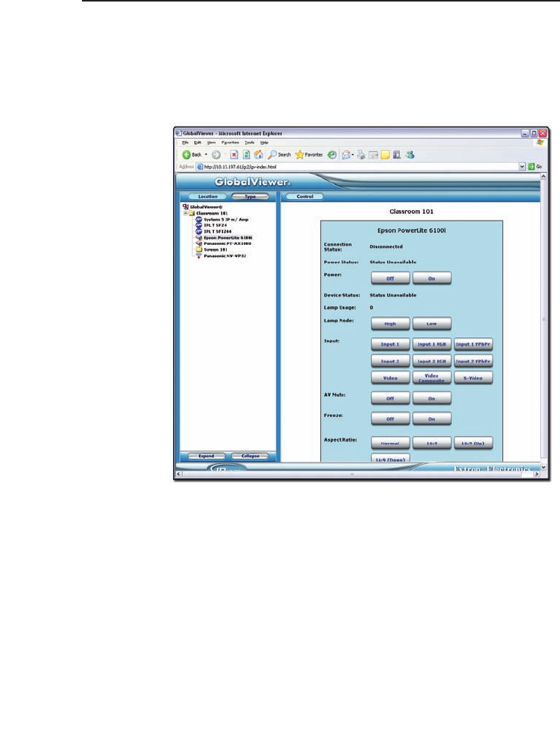Click the Collapse tree button

pyautogui.click(x=250, y=456)
